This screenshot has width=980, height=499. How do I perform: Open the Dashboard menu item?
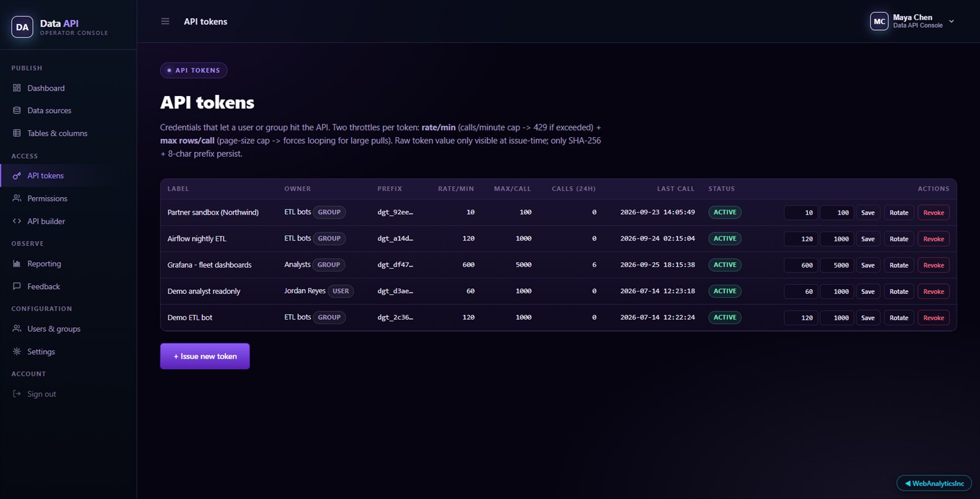click(68, 88)
